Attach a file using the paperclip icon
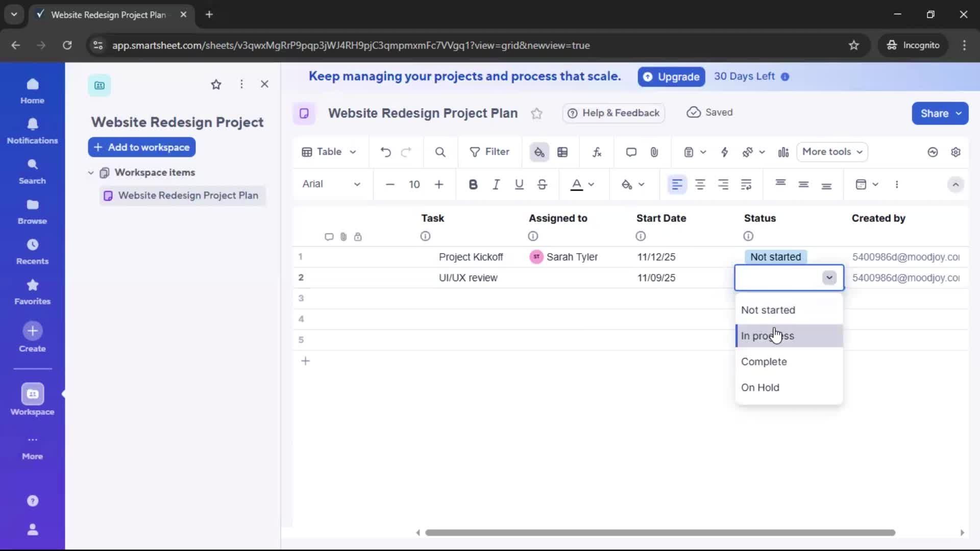Screen dimensions: 980x551 (655, 152)
